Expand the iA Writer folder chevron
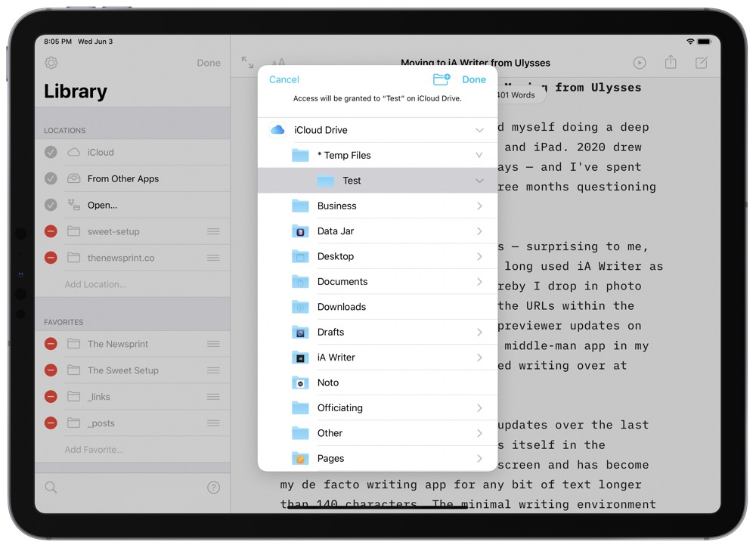 click(479, 358)
